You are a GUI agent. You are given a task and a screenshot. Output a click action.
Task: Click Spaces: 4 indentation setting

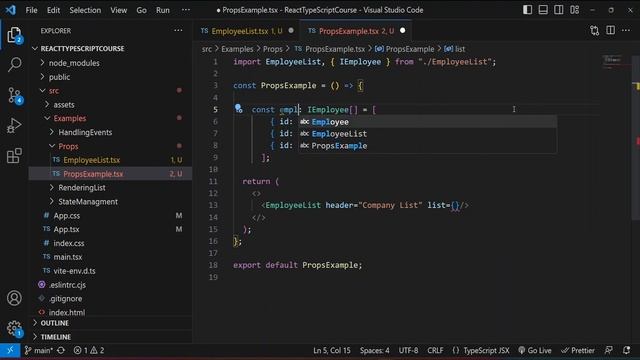coord(374,350)
